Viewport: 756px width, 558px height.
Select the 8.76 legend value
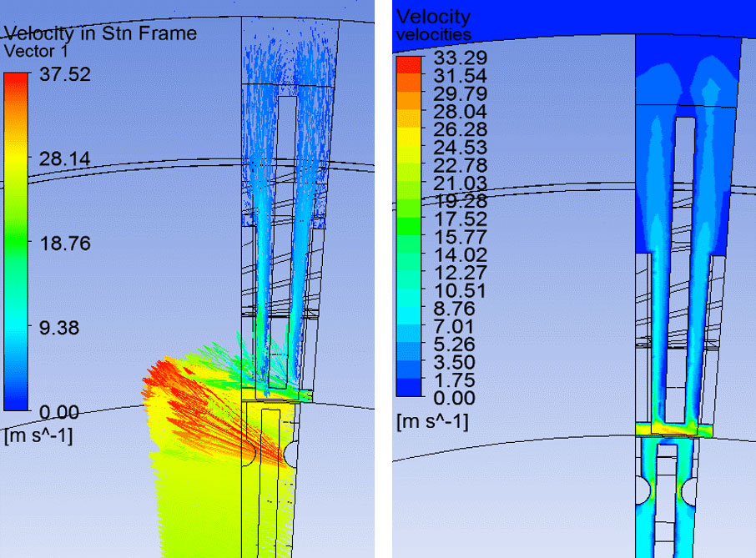[455, 309]
